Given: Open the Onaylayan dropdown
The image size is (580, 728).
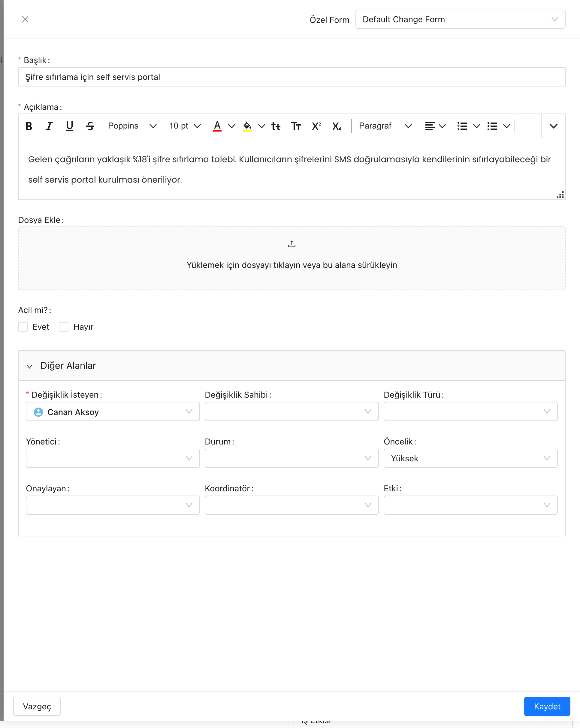Looking at the screenshot, I should [113, 505].
